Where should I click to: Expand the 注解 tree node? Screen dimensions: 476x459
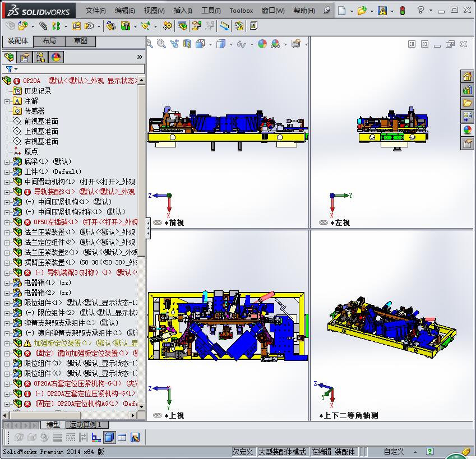[x=7, y=101]
